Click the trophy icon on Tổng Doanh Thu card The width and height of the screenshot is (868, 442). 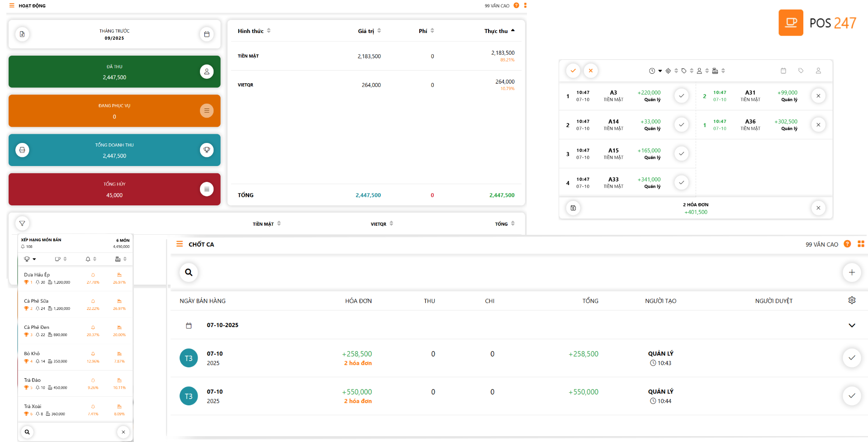point(207,150)
